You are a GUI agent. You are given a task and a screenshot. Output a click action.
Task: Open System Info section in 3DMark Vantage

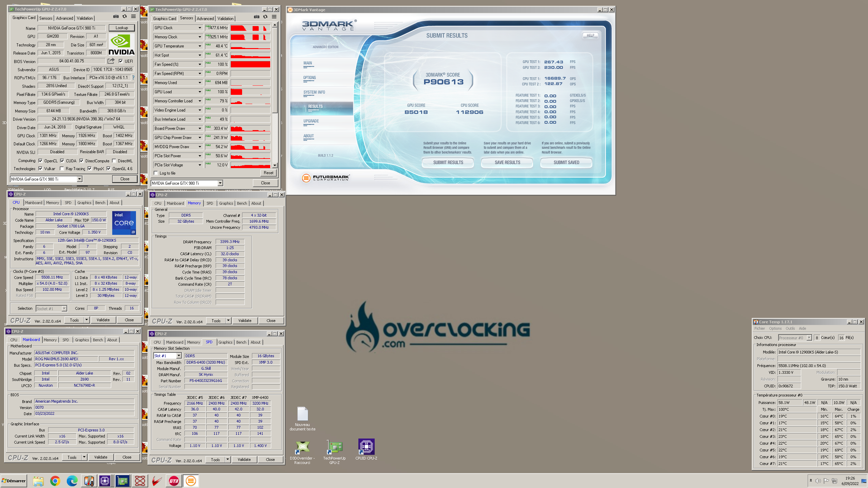pyautogui.click(x=314, y=92)
